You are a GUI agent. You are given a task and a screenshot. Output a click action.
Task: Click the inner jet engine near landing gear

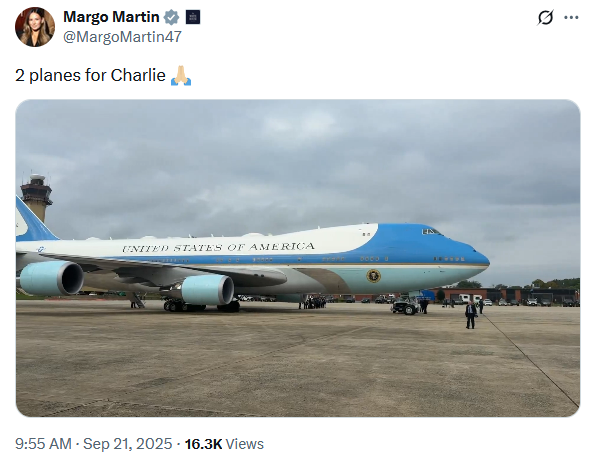207,290
